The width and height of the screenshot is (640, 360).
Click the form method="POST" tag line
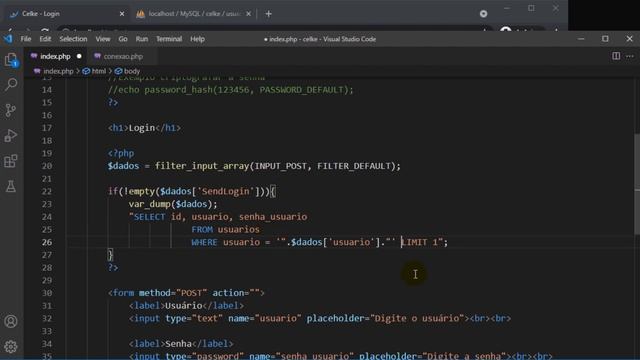coord(186,293)
